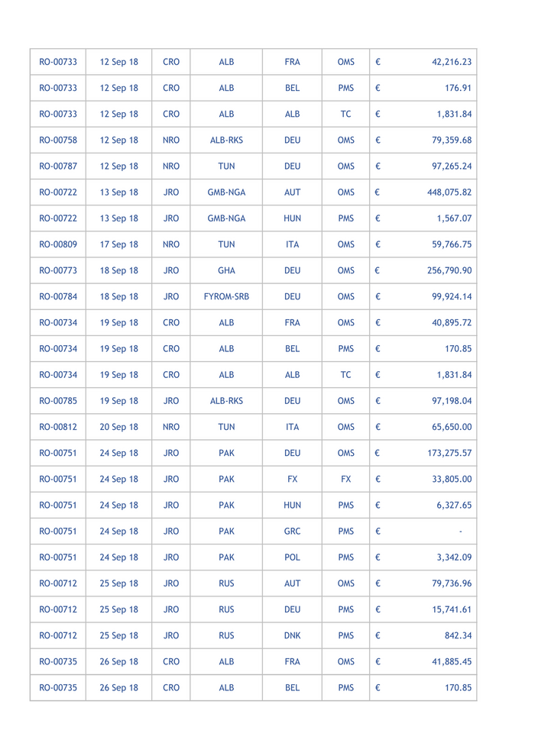Select the GRC country cell
The image size is (535, 756).
[292, 531]
